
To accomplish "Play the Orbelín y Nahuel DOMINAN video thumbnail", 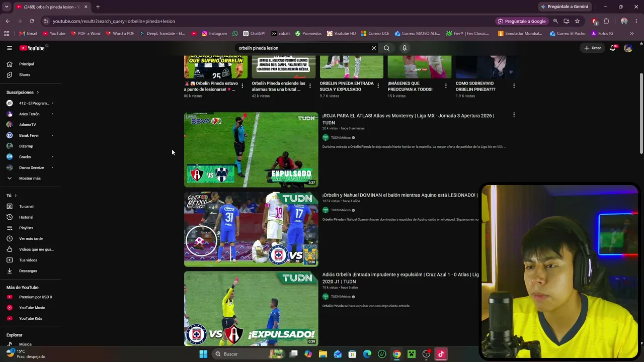I will coord(251,229).
